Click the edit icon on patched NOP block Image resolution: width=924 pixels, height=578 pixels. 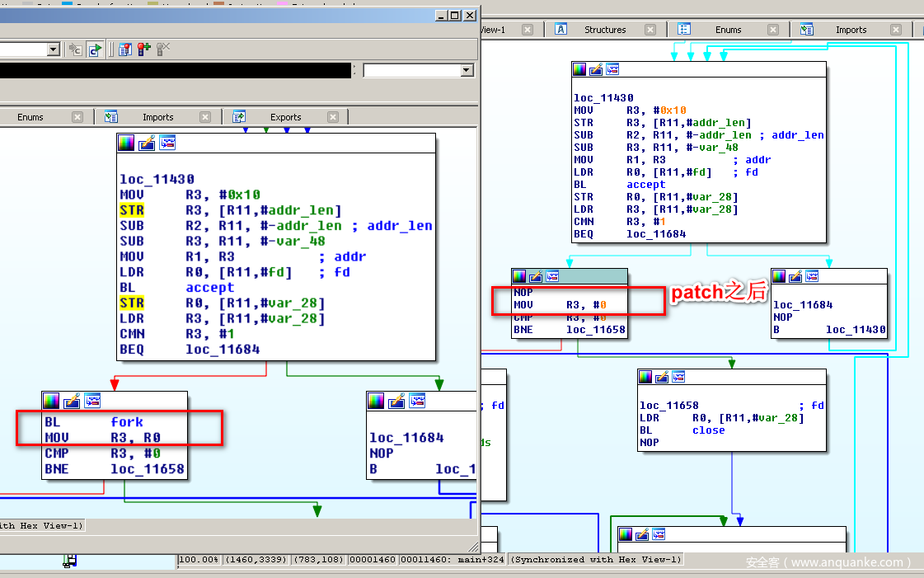pos(536,277)
